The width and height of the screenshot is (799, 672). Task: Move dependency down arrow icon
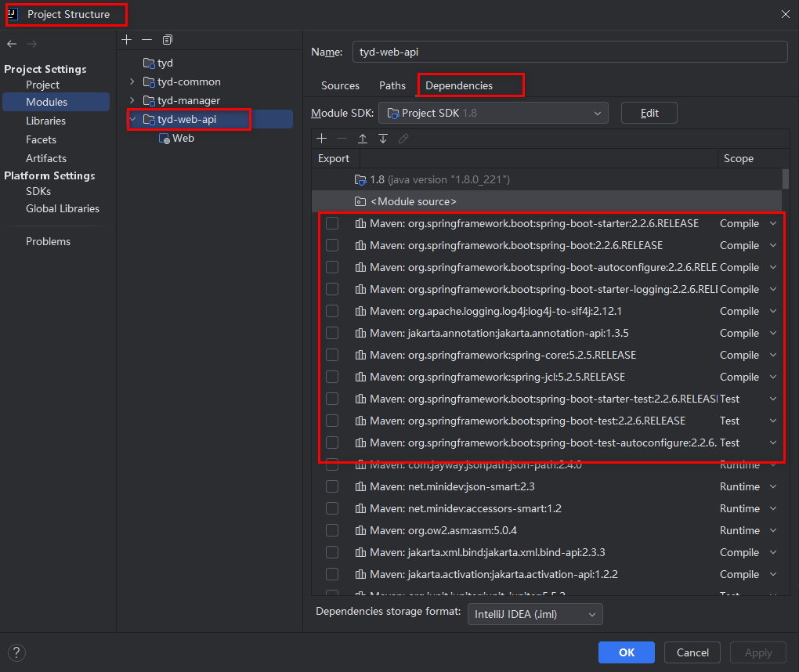click(383, 138)
